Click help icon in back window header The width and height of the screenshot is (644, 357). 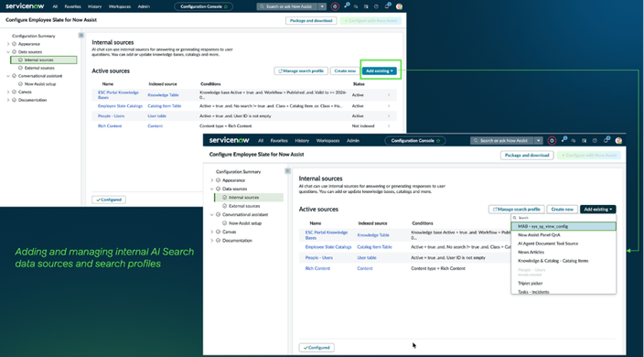coord(376,6)
